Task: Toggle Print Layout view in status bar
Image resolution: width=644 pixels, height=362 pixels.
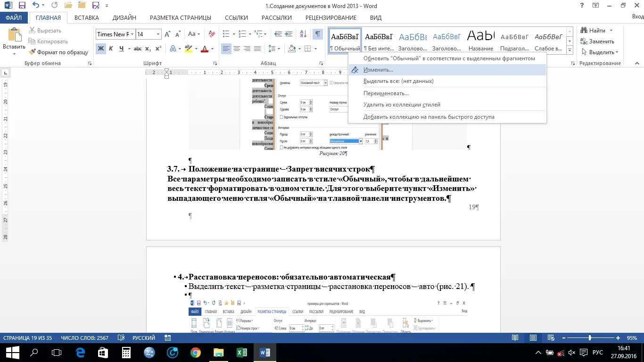Action: pyautogui.click(x=533, y=338)
